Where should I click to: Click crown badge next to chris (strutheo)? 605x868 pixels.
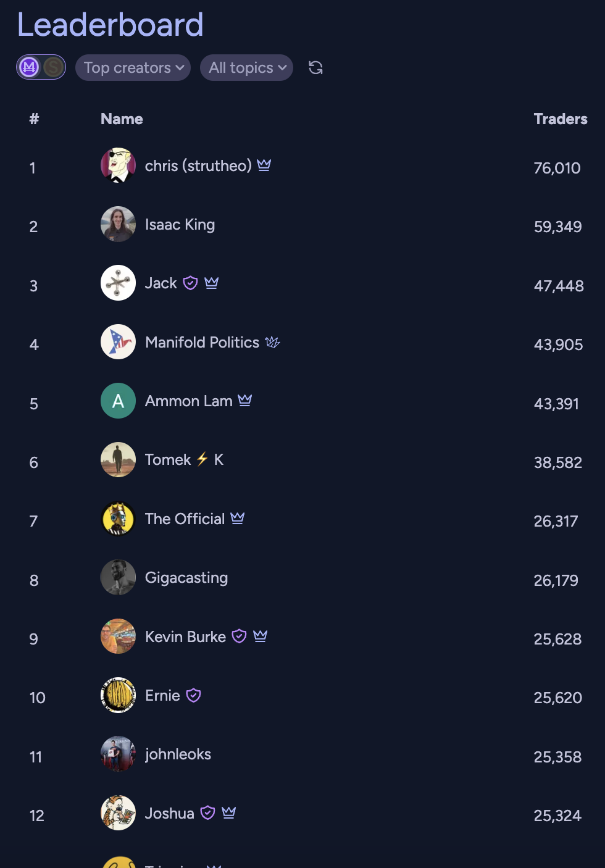coord(264,165)
